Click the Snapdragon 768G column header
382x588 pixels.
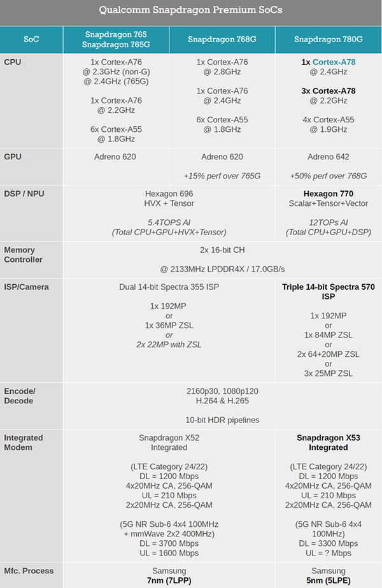[x=222, y=39]
